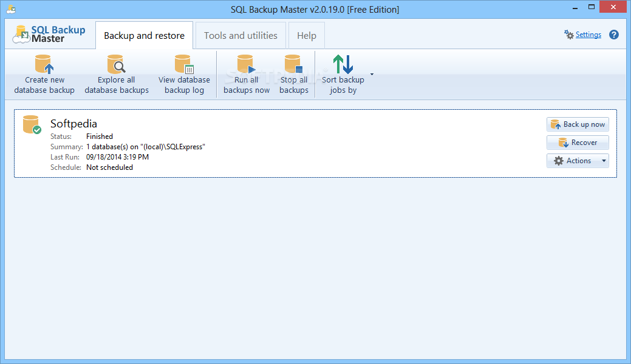Image resolution: width=631 pixels, height=364 pixels.
Task: Click the blue help question mark icon
Action: click(x=614, y=35)
